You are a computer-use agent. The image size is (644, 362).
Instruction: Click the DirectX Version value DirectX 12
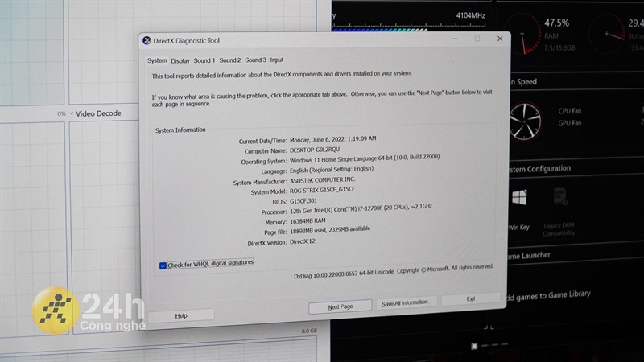click(303, 242)
